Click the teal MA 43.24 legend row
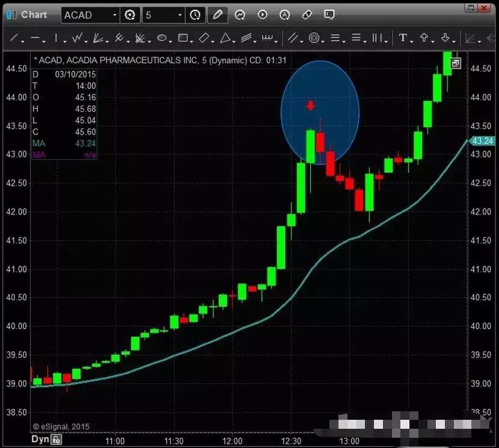499x448 pixels. (64, 144)
